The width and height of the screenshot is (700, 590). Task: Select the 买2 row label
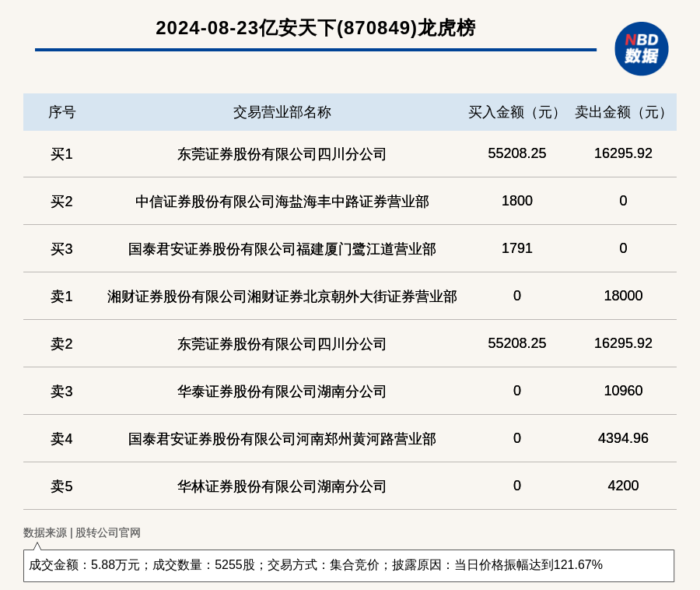61,202
